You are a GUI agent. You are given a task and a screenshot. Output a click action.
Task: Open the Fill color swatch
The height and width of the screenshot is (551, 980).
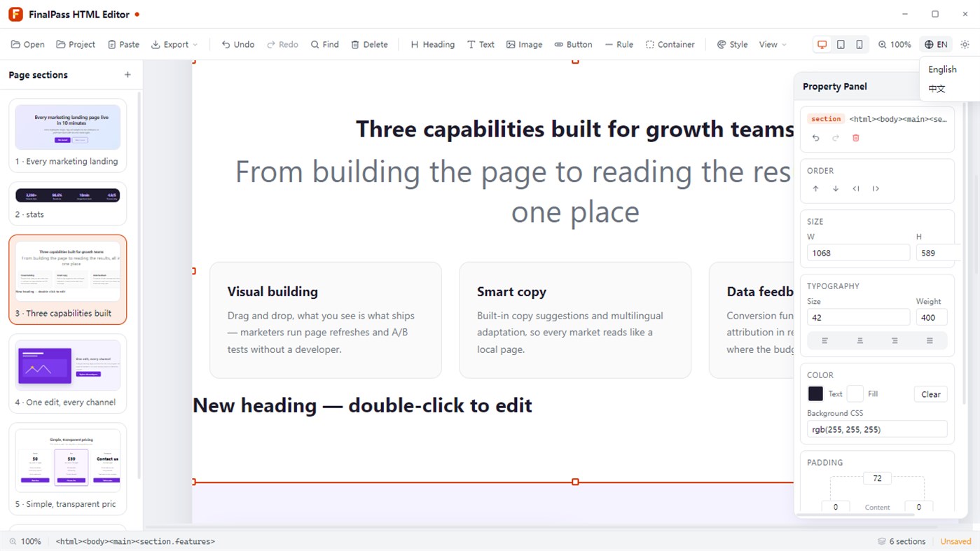coord(855,394)
